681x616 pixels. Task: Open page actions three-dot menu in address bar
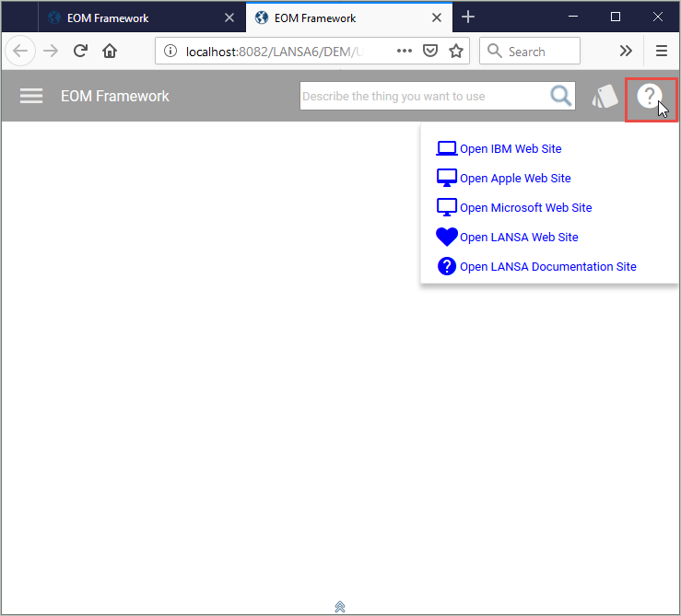click(x=405, y=52)
